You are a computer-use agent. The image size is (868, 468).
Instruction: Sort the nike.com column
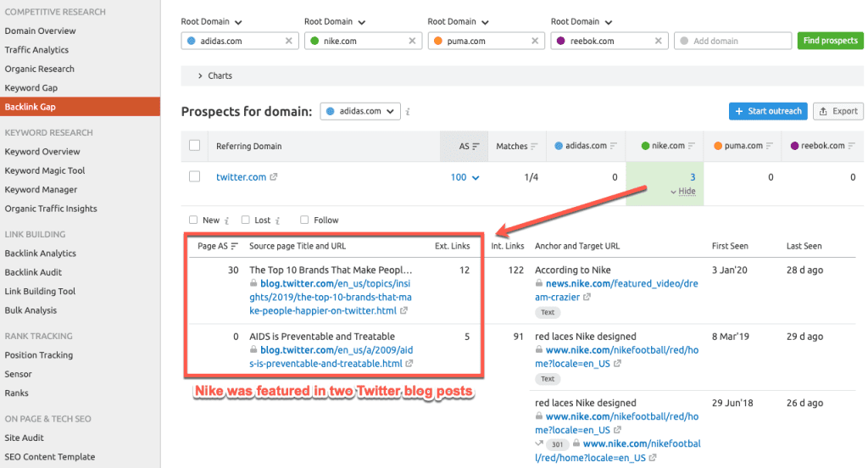point(693,147)
